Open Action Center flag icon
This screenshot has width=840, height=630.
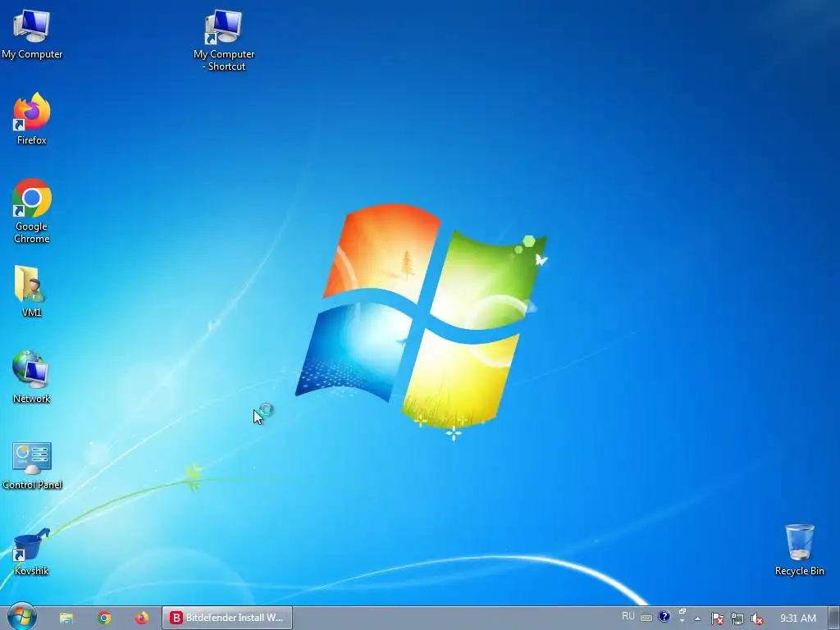click(x=717, y=619)
